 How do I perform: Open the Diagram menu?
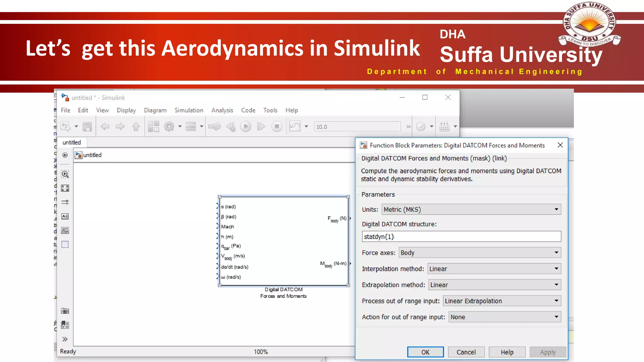[155, 110]
